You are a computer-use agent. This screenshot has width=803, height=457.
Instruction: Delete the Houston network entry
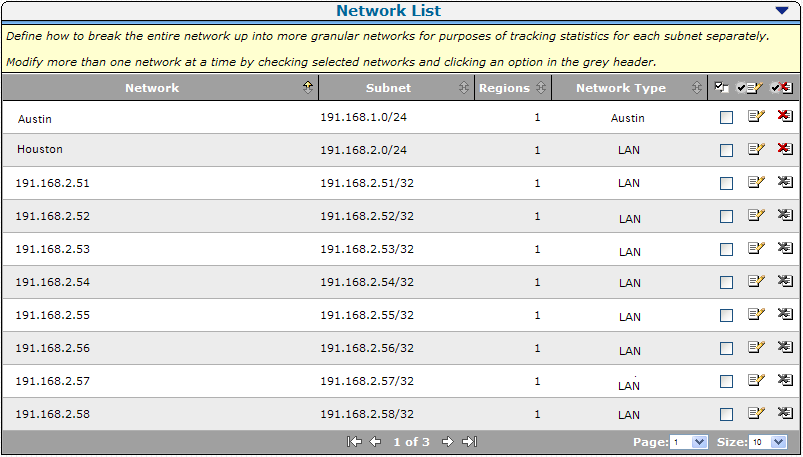pyautogui.click(x=785, y=149)
